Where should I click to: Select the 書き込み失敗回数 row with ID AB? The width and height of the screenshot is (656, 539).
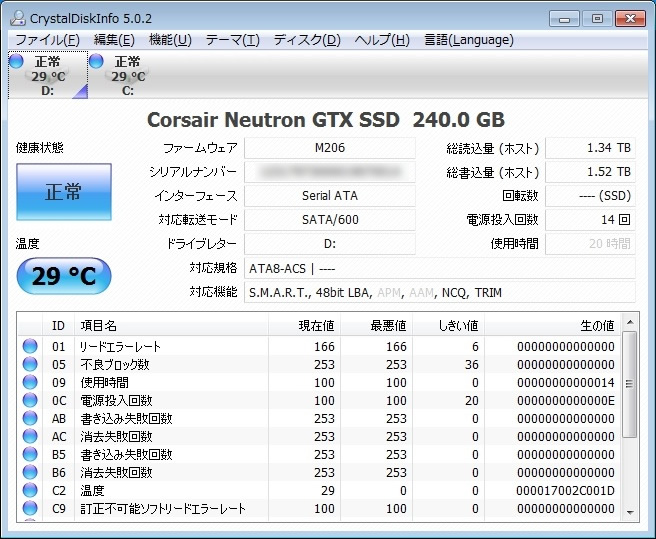[319, 418]
